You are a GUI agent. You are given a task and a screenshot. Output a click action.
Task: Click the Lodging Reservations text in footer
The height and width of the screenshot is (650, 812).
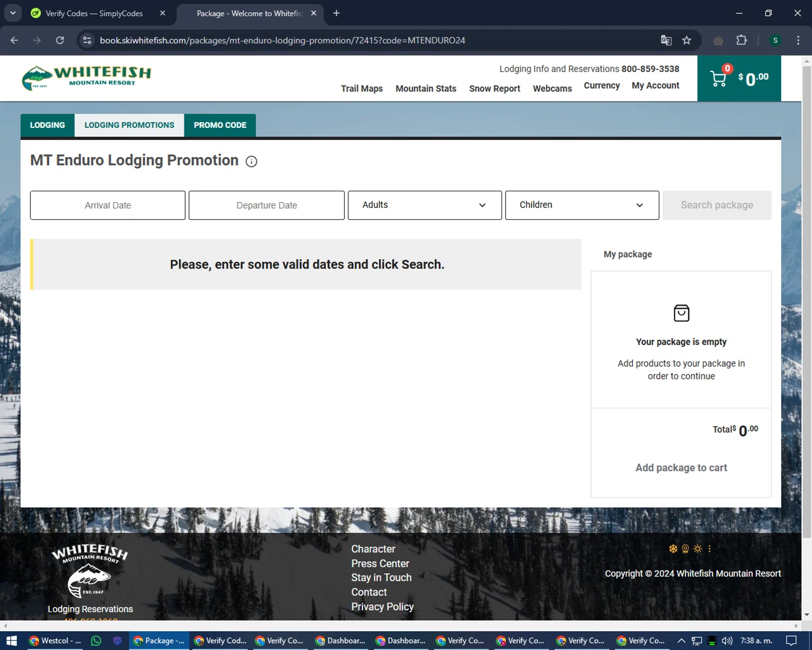click(x=90, y=609)
